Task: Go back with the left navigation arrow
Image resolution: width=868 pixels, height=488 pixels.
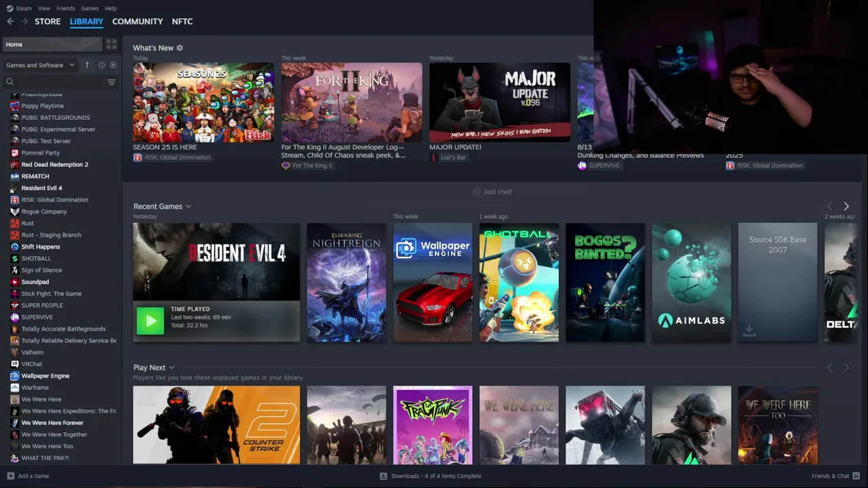Action: (x=10, y=22)
